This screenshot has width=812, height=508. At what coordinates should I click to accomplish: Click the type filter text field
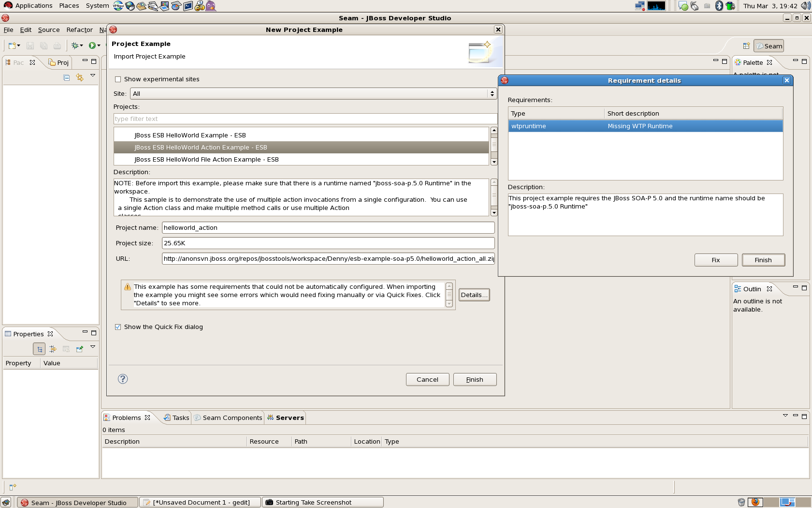pos(305,119)
